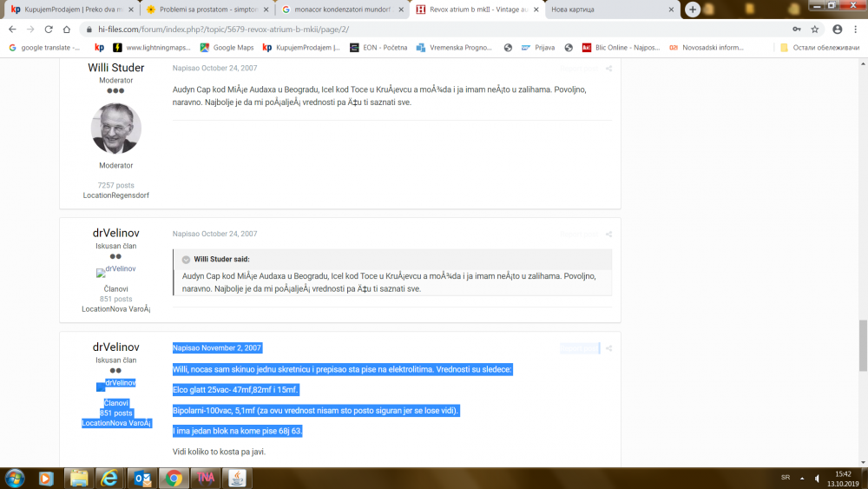Go forward in browser history
868x489 pixels.
coord(30,30)
